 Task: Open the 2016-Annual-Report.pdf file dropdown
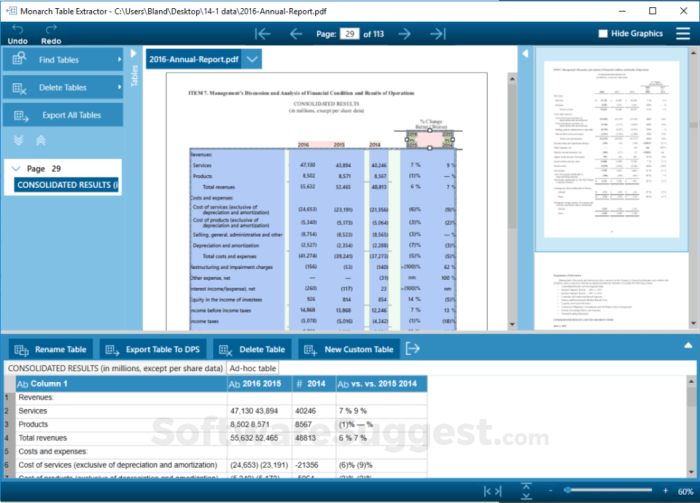tap(252, 59)
